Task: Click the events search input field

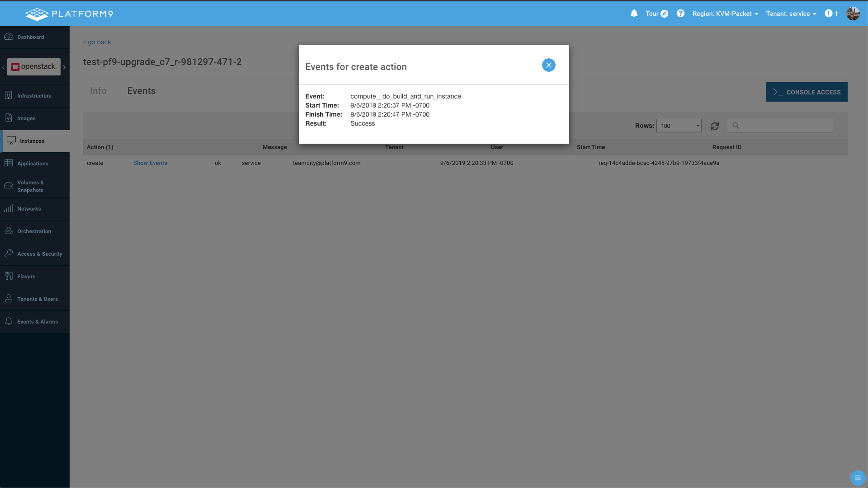Action: [786, 126]
